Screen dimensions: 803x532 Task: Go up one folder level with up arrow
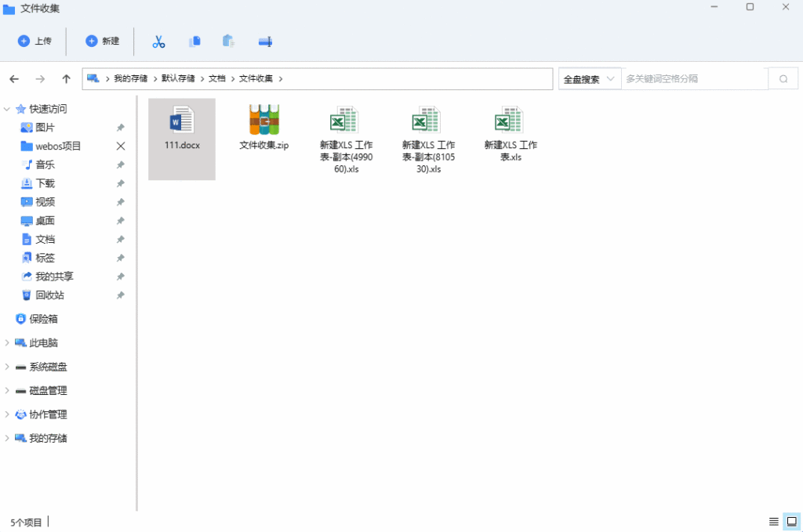[x=67, y=79]
